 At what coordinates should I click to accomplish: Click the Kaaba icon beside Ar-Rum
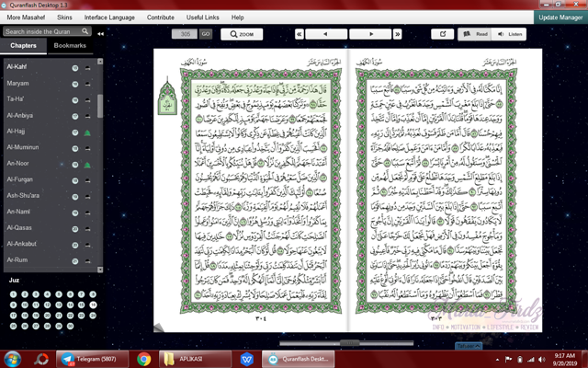tap(87, 261)
